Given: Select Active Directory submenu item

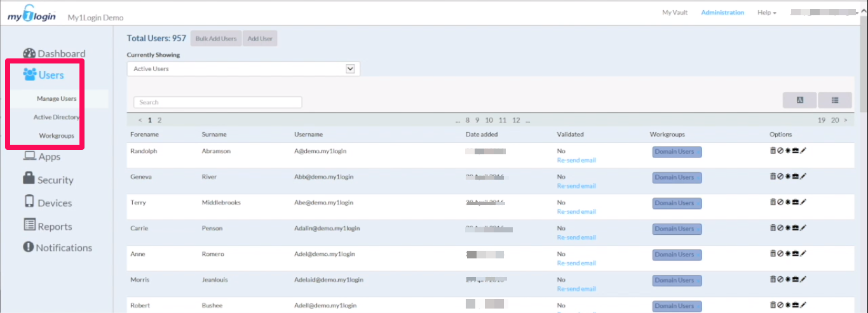Looking at the screenshot, I should 57,117.
